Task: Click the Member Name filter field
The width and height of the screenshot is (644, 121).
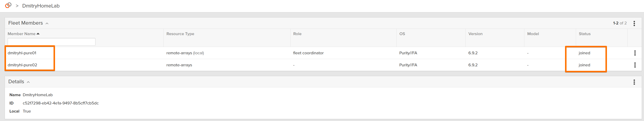Action: point(51,42)
